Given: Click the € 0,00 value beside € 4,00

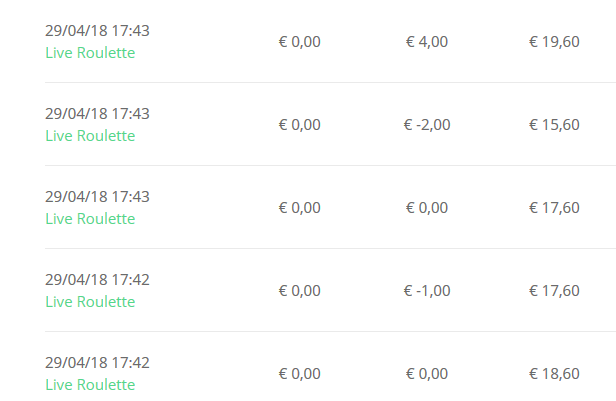Looking at the screenshot, I should click(x=299, y=42).
